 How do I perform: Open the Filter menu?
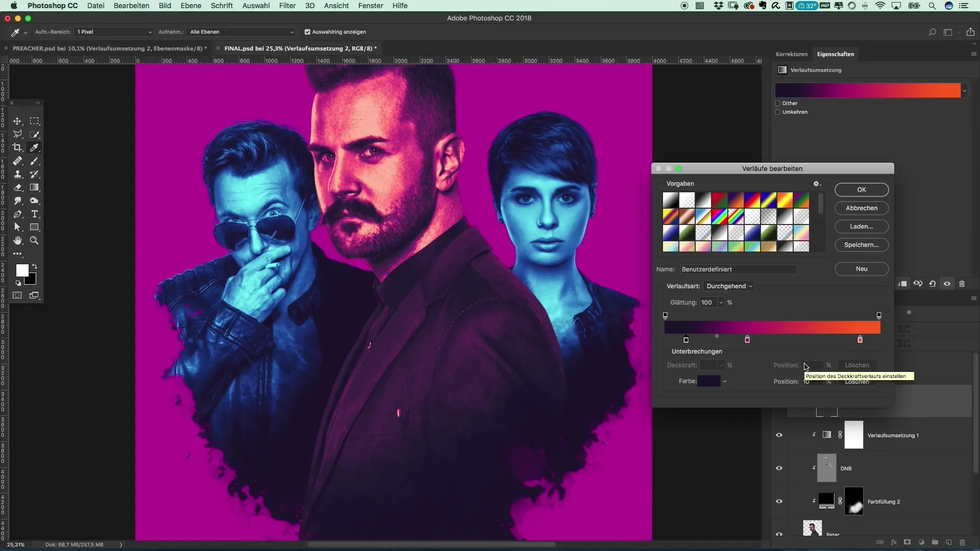287,6
